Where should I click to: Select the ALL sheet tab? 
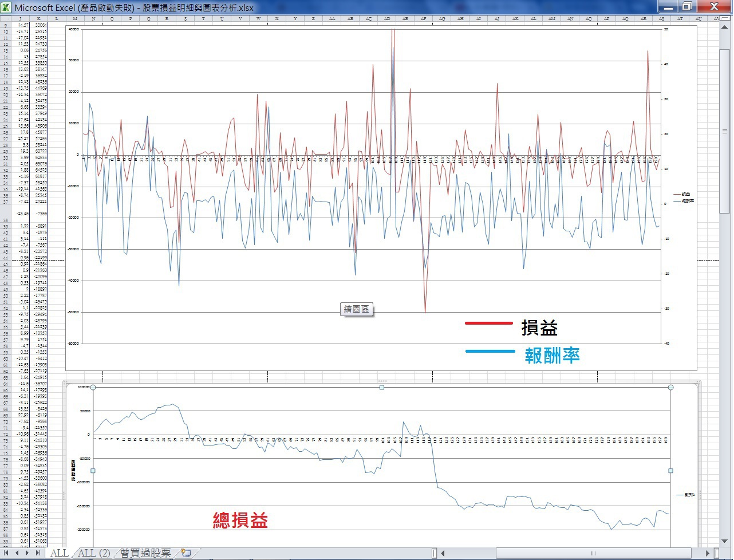(x=59, y=553)
